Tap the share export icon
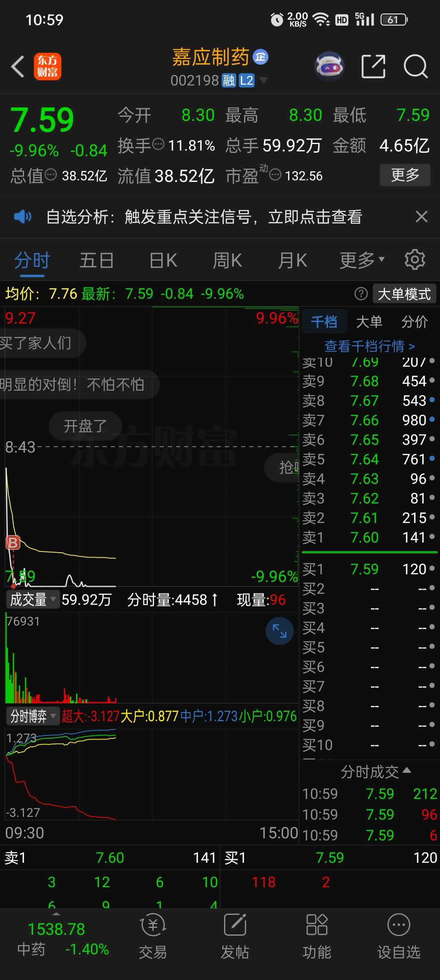The width and height of the screenshot is (440, 980). [374, 66]
